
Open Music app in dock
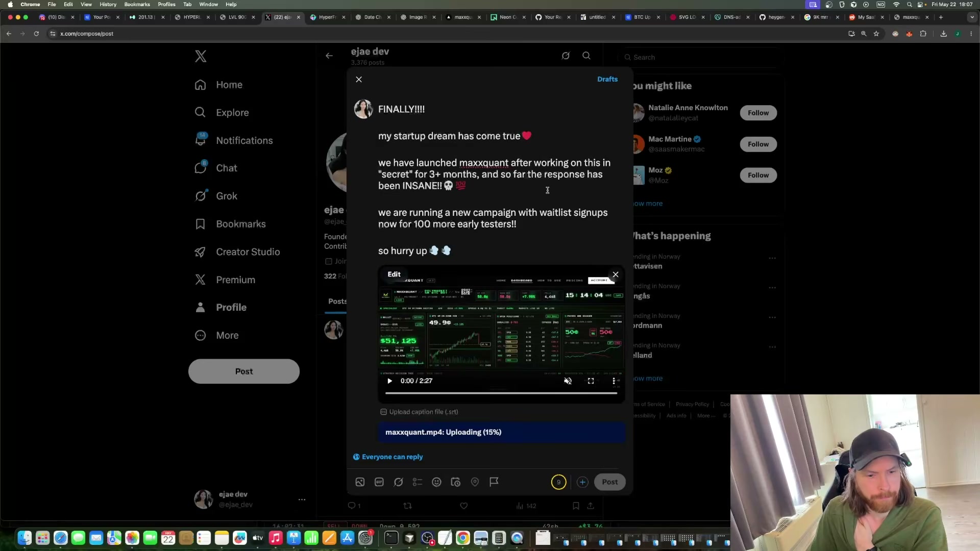click(276, 538)
